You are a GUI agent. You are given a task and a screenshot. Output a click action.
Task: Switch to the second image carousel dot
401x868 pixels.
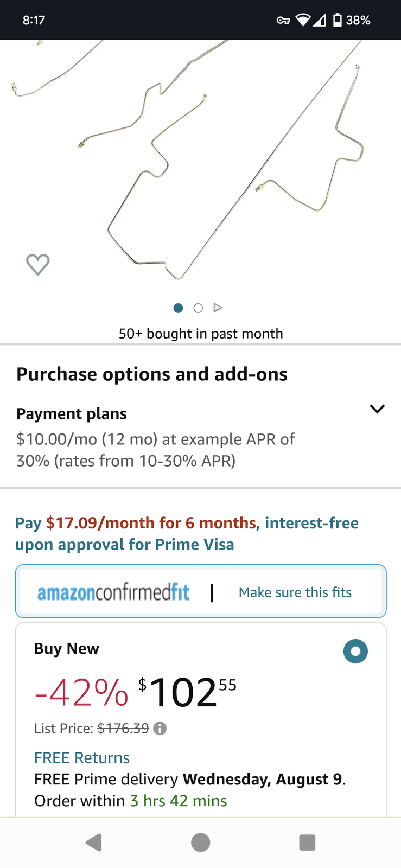click(x=198, y=308)
